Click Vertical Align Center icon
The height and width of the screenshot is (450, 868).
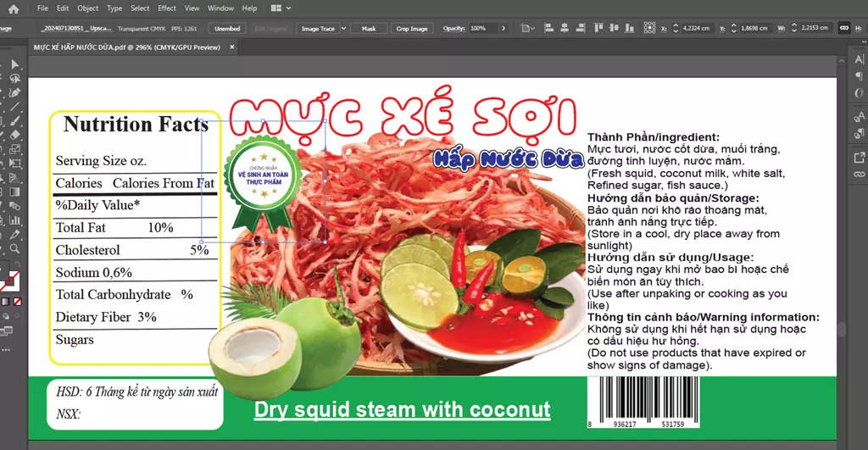[x=614, y=28]
